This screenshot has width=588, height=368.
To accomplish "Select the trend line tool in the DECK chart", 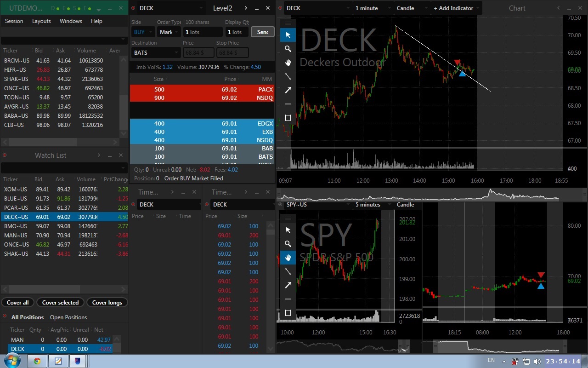I will [288, 76].
